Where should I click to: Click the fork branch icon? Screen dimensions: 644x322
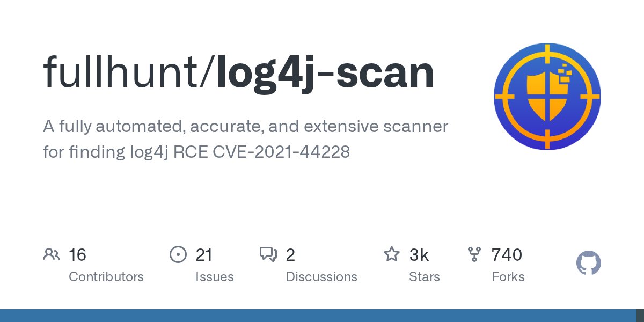coord(474,254)
